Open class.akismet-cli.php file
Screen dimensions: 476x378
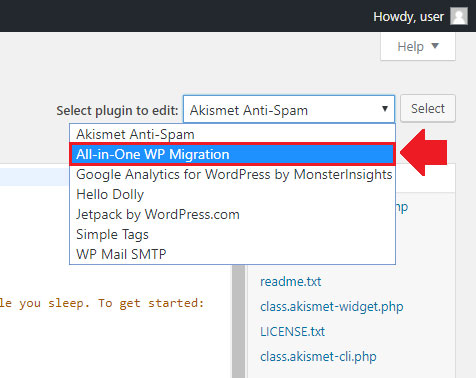point(318,357)
